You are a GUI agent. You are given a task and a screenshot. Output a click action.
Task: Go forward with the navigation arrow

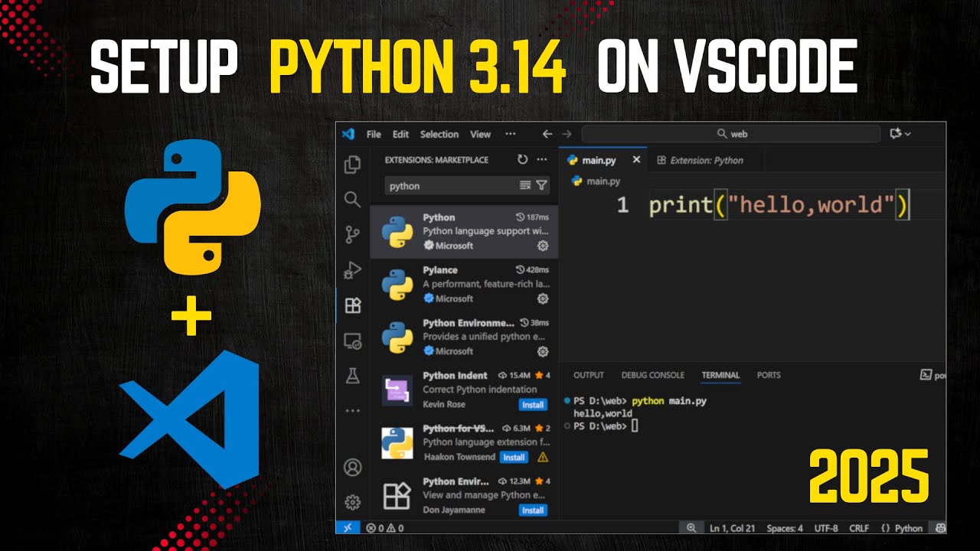pyautogui.click(x=567, y=134)
